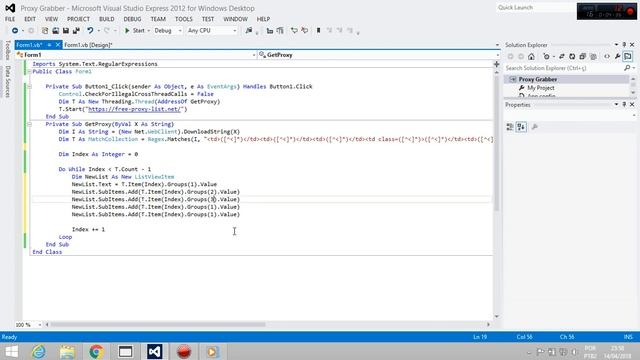Open the free-proxy-list.net link in code
Image resolution: width=640 pixels, height=360 pixels.
[134, 109]
